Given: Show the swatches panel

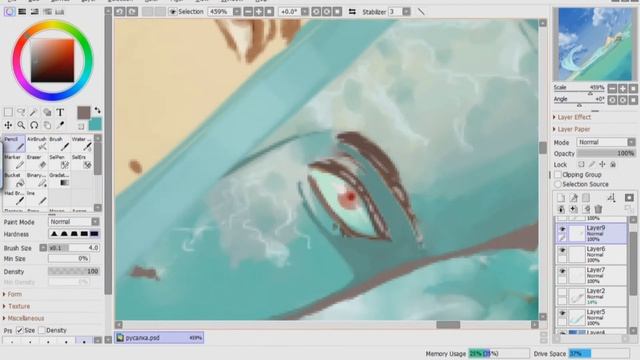Looking at the screenshot, I should click(x=60, y=12).
